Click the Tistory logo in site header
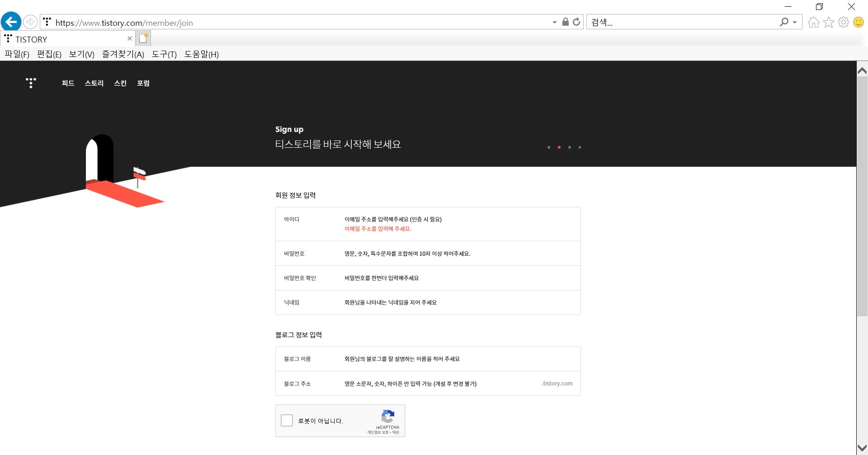The height and width of the screenshot is (455, 868). pyautogui.click(x=31, y=83)
